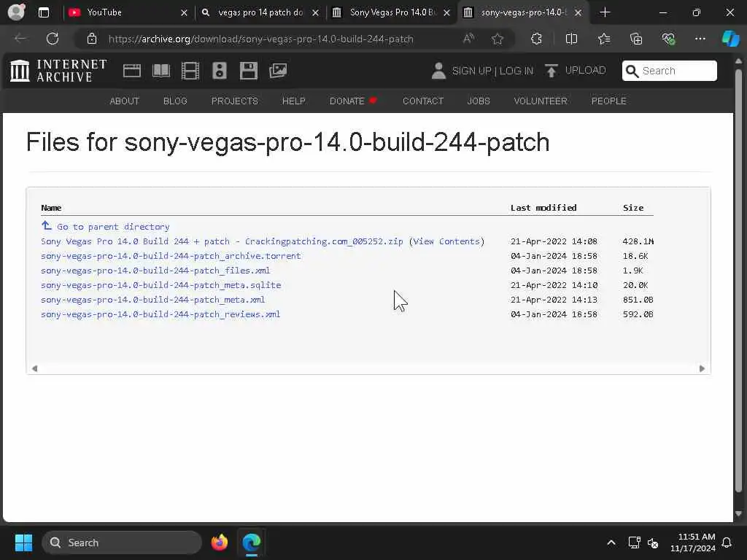Toggle Read aloud icon in address bar
747x560 pixels.
click(x=468, y=39)
